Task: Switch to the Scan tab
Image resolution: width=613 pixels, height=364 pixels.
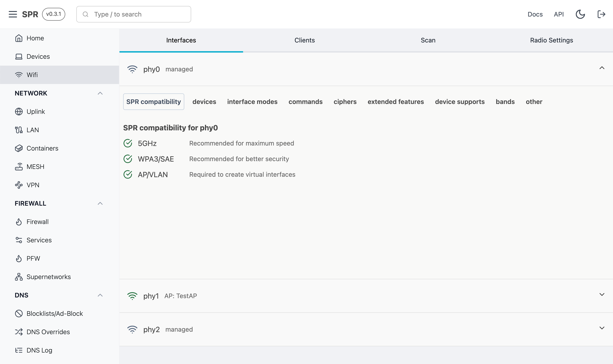Action: 428,40
